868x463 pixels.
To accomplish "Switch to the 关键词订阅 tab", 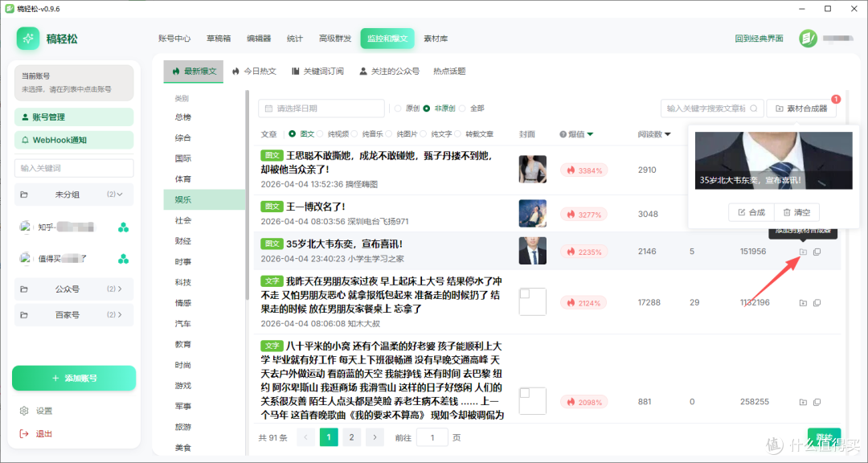I will [x=317, y=72].
